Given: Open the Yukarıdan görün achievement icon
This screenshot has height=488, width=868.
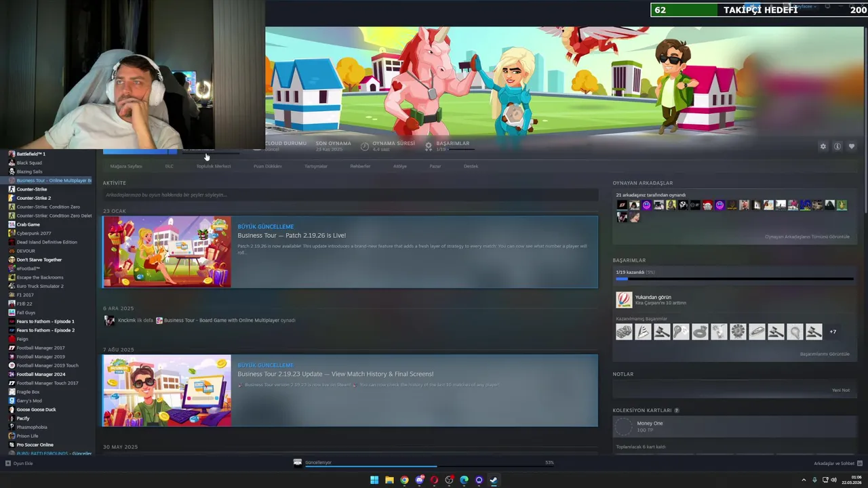Looking at the screenshot, I should point(624,300).
